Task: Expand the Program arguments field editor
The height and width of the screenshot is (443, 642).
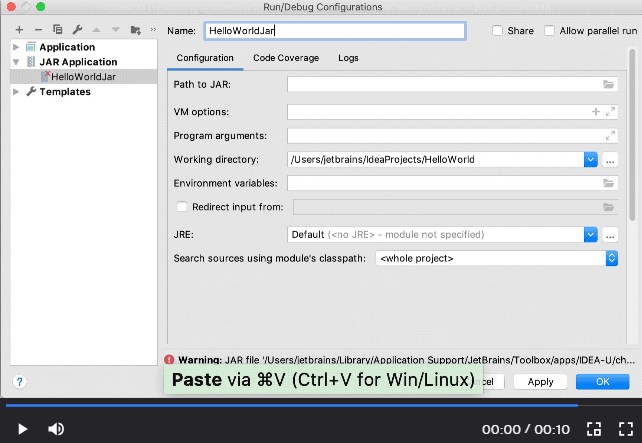Action: [610, 136]
